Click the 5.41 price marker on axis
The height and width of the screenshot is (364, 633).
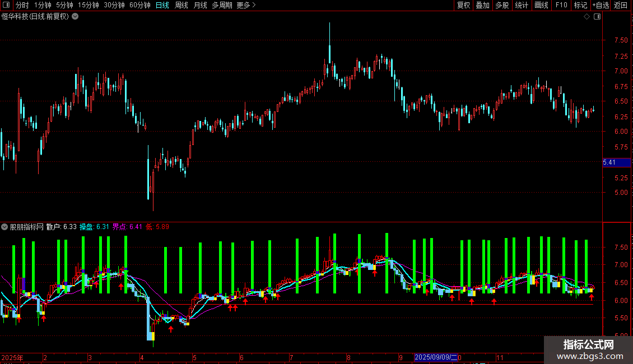(x=616, y=162)
